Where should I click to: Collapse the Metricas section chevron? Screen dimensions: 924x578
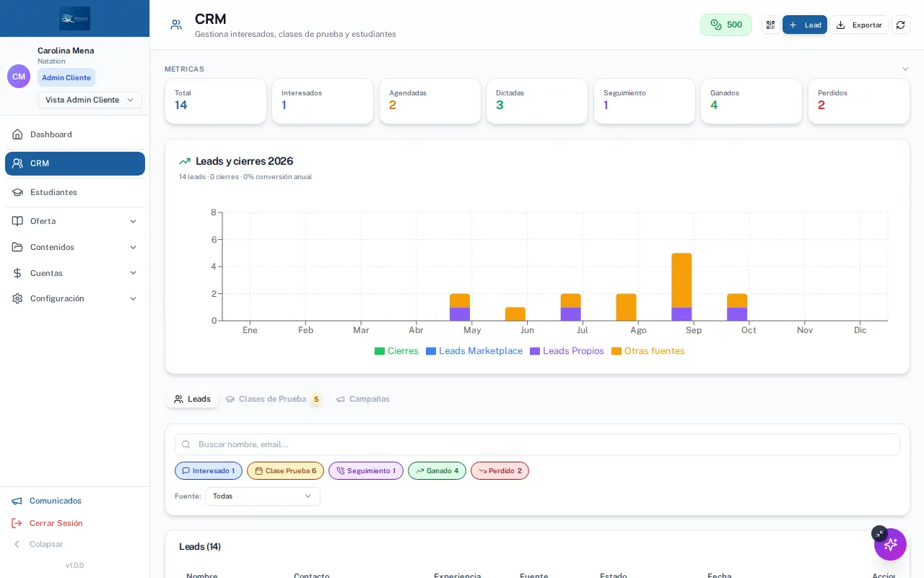click(905, 69)
